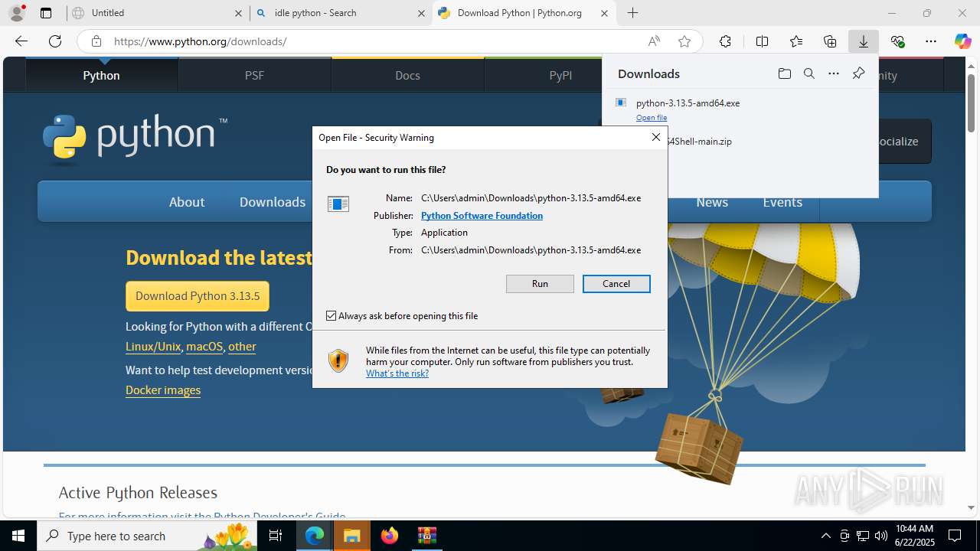The width and height of the screenshot is (980, 551).
Task: Open the Collections icon
Action: coord(830,41)
